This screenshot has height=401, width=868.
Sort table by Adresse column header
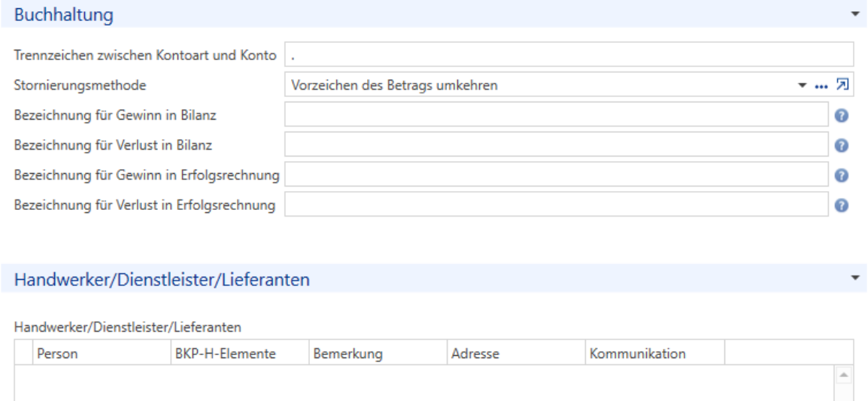coord(517,353)
